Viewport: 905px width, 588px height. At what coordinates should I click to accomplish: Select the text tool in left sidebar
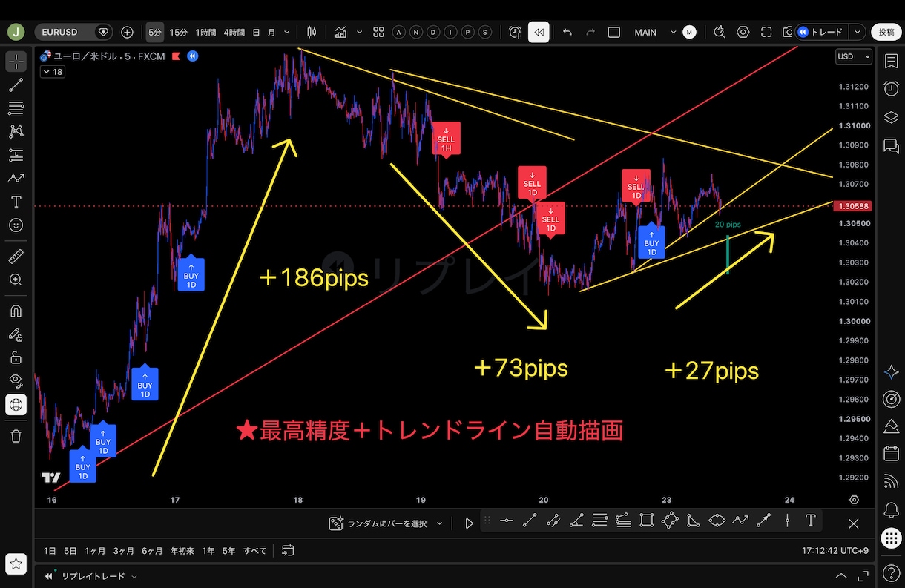pos(16,202)
